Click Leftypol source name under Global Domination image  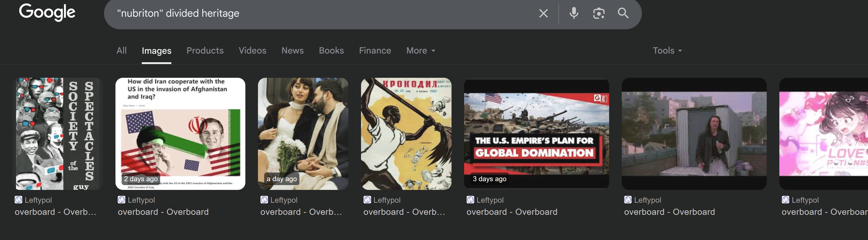[490, 200]
